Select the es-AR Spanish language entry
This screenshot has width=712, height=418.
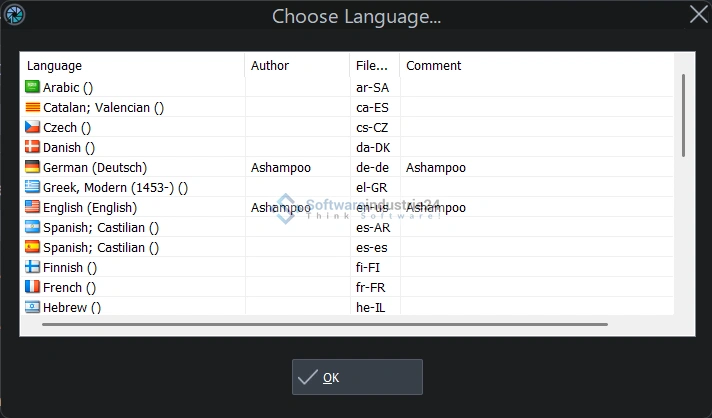[371, 227]
